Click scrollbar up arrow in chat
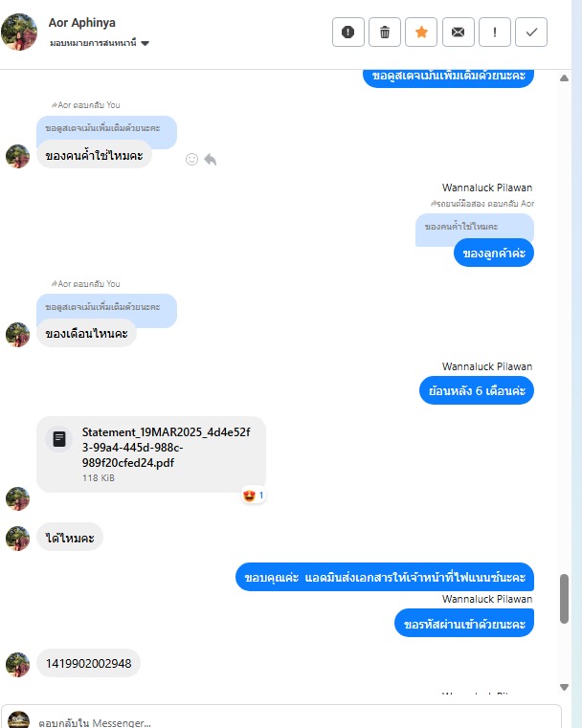582x728 pixels. [x=565, y=78]
